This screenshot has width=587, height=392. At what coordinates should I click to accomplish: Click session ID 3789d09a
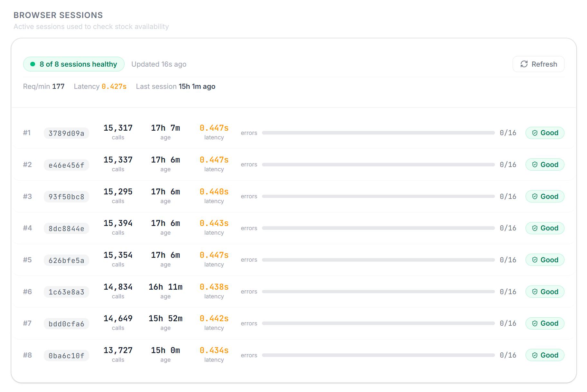[66, 133]
